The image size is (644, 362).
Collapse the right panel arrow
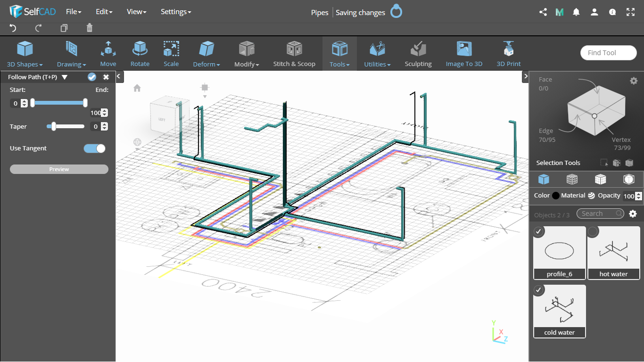[526, 76]
